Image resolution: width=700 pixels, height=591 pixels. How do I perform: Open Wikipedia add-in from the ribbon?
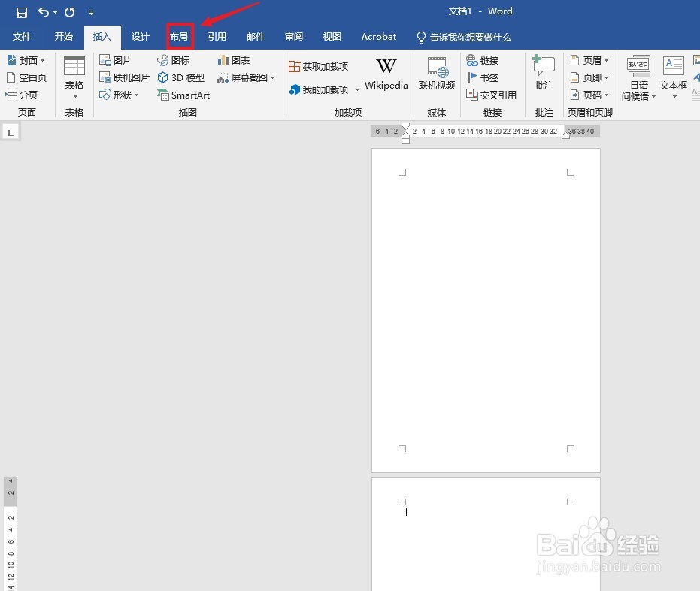(x=386, y=74)
